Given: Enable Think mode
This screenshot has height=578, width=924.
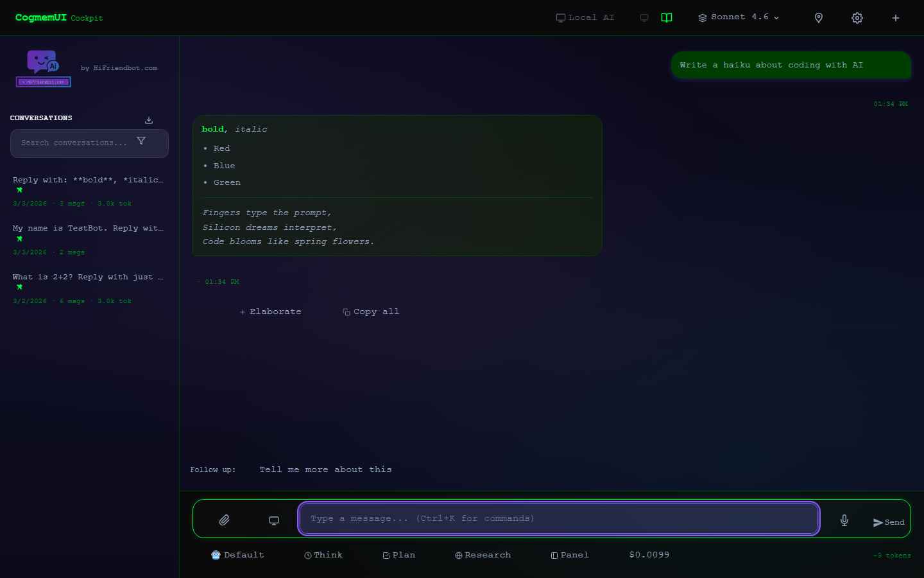Looking at the screenshot, I should point(323,555).
